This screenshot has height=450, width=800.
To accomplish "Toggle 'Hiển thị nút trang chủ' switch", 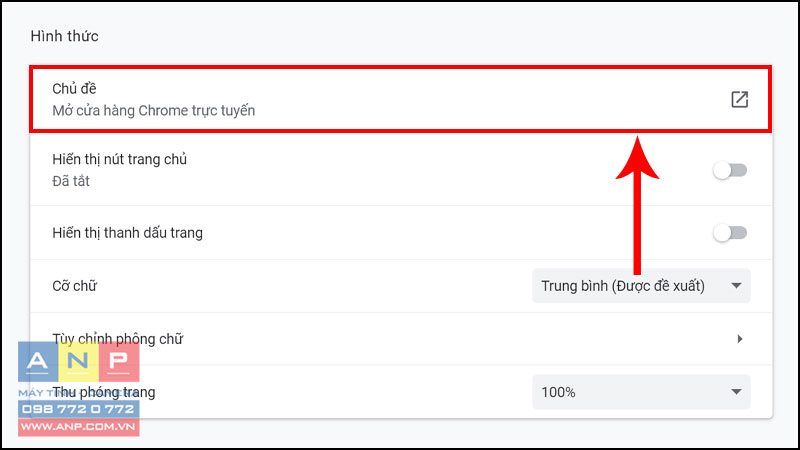I will 730,170.
